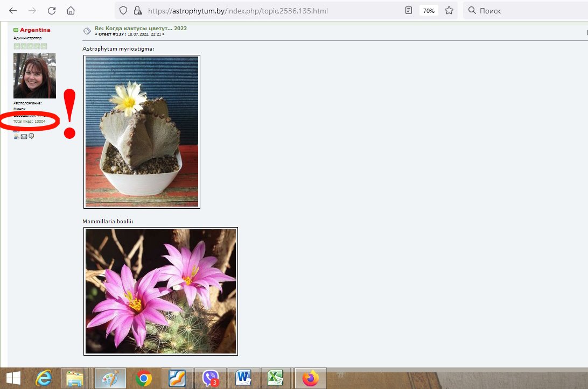Click the Total likes: 10004 link
The image size is (588, 389).
30,122
